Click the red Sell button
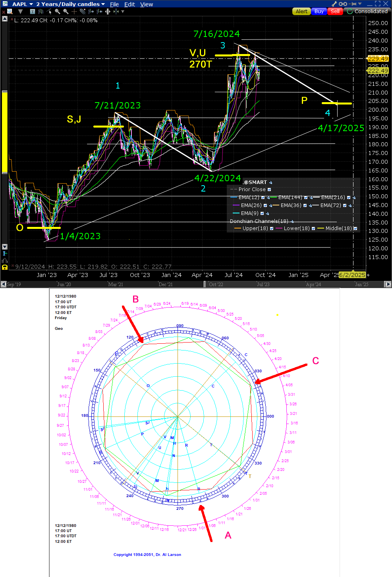Viewport: 392px width, 577px height. tap(335, 11)
